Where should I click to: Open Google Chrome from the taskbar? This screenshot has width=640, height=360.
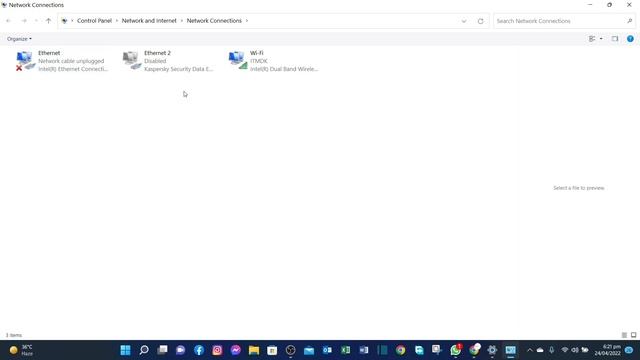click(x=400, y=350)
